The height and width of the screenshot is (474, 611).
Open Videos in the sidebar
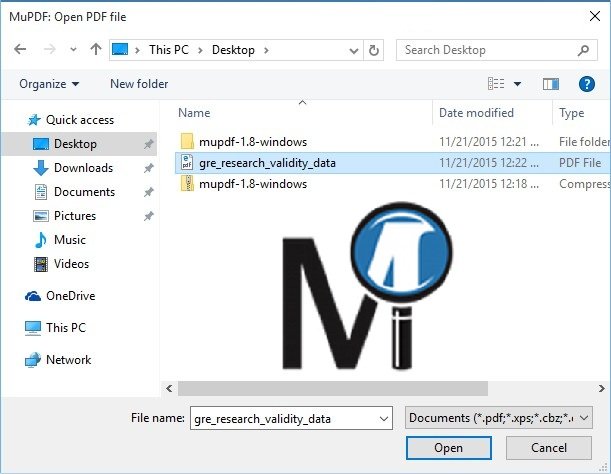tap(71, 264)
